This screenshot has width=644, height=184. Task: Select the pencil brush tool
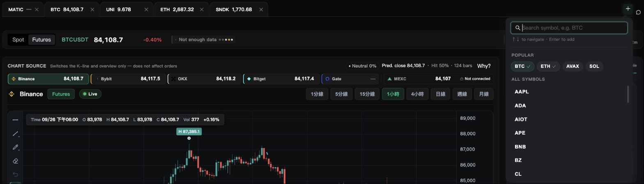click(x=15, y=147)
